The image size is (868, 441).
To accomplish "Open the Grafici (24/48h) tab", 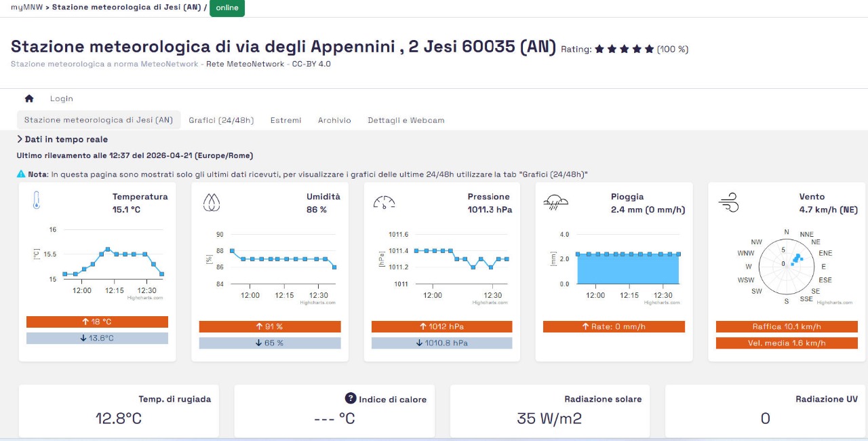I will tap(221, 120).
